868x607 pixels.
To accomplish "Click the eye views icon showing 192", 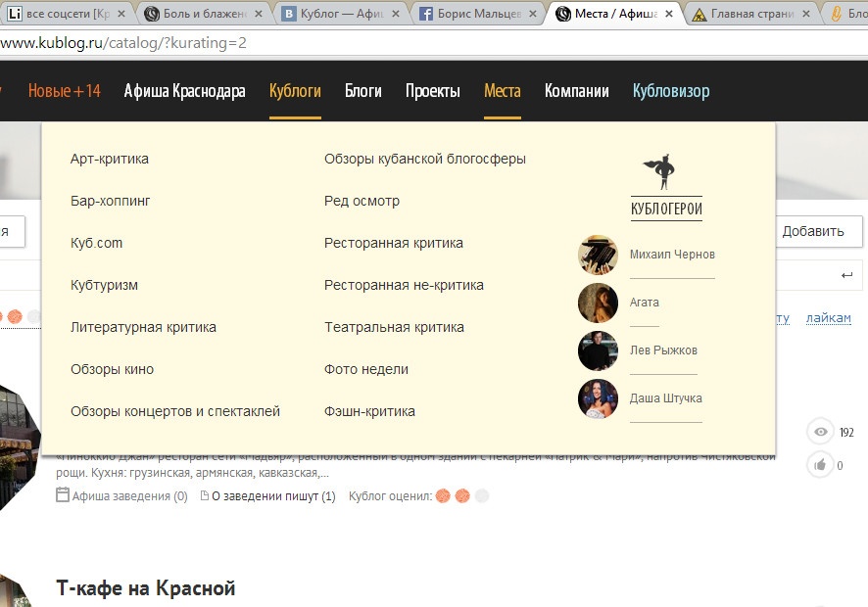I will tap(820, 432).
